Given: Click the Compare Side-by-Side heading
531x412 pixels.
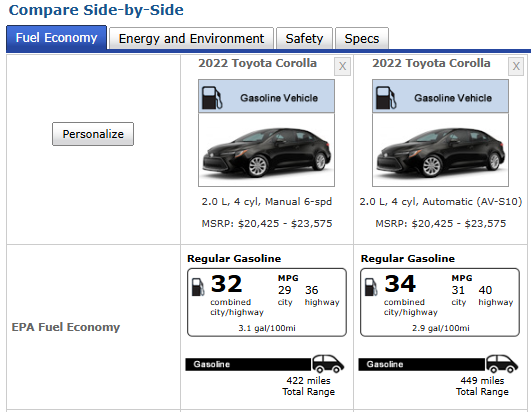Looking at the screenshot, I should pos(96,10).
